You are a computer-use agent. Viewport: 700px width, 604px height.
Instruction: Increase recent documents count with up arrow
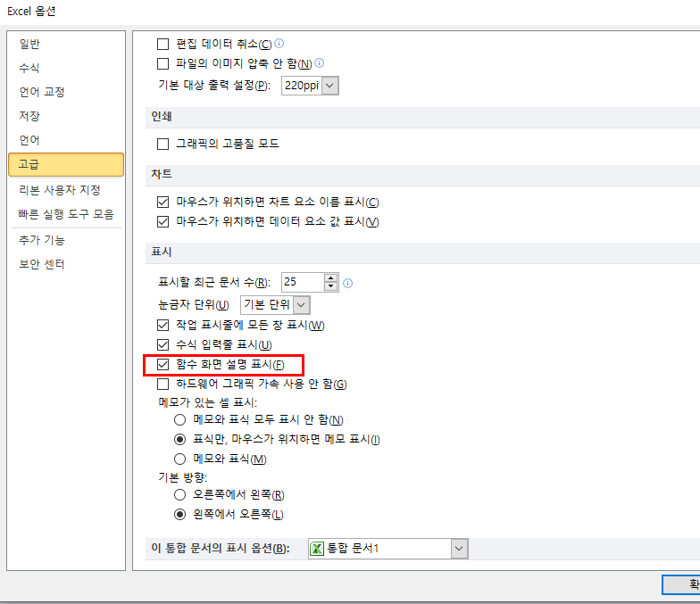tap(331, 277)
